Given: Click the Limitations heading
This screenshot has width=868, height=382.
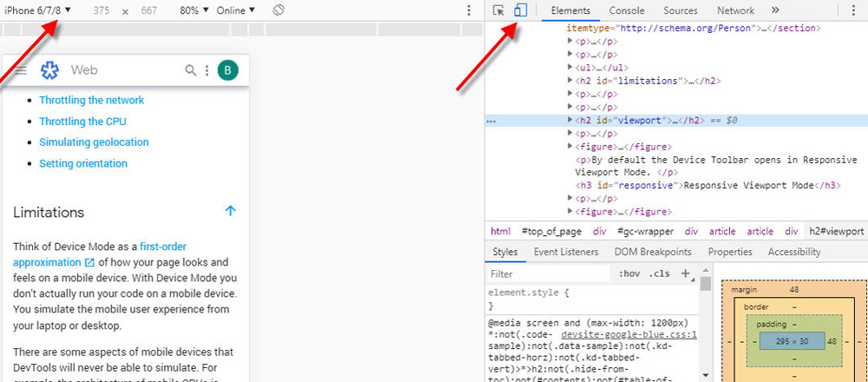Looking at the screenshot, I should coord(49,213).
